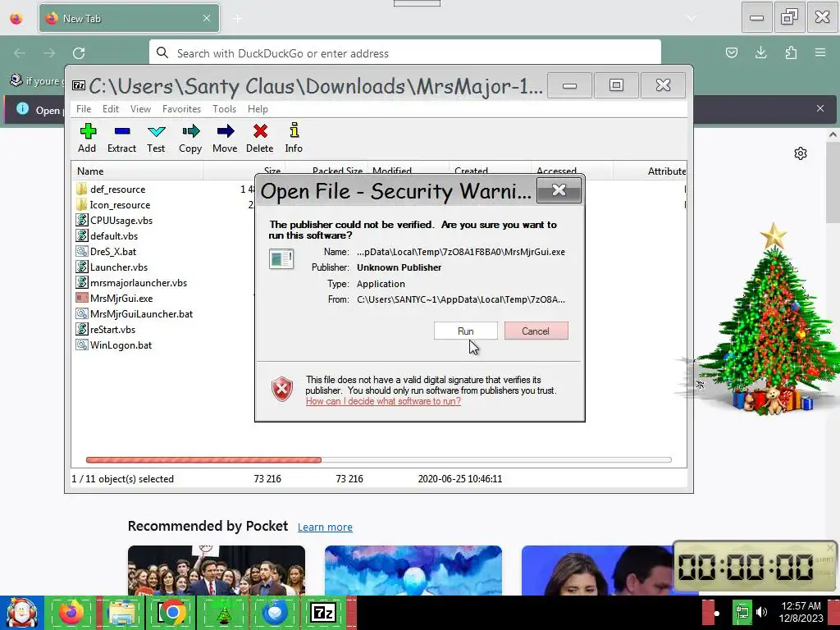
Task: Open the Favorites menu
Action: pyautogui.click(x=181, y=109)
